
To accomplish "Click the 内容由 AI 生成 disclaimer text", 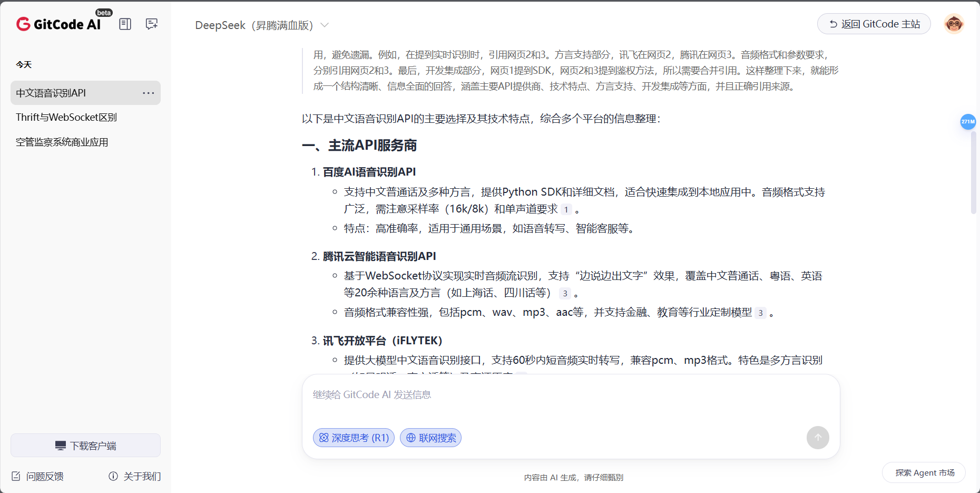I will [574, 477].
